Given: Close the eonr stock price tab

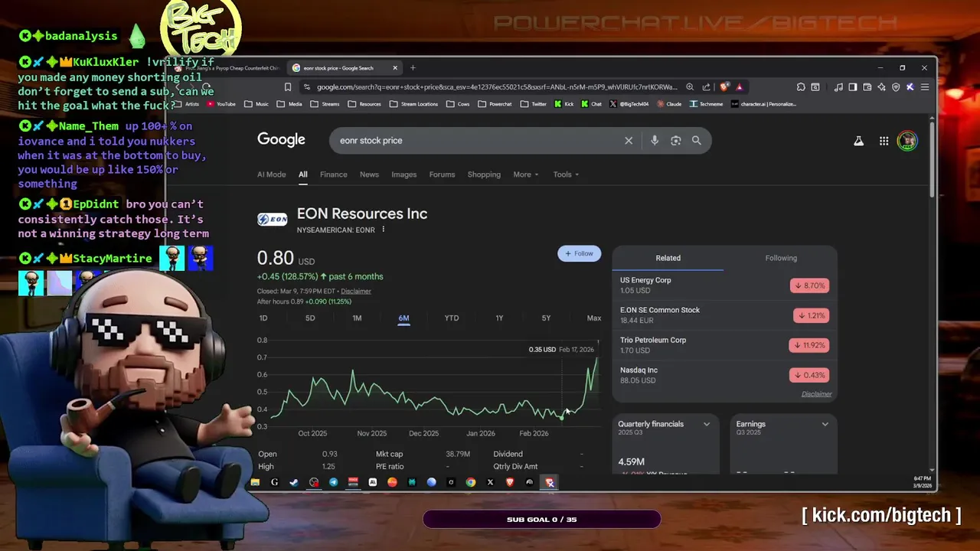Looking at the screenshot, I should [395, 68].
